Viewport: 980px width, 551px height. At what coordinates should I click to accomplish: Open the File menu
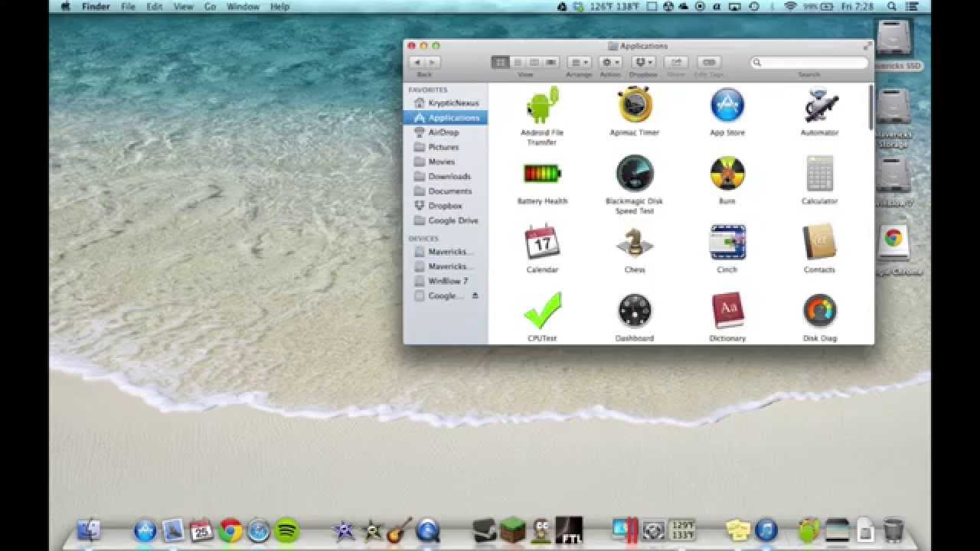(x=128, y=6)
